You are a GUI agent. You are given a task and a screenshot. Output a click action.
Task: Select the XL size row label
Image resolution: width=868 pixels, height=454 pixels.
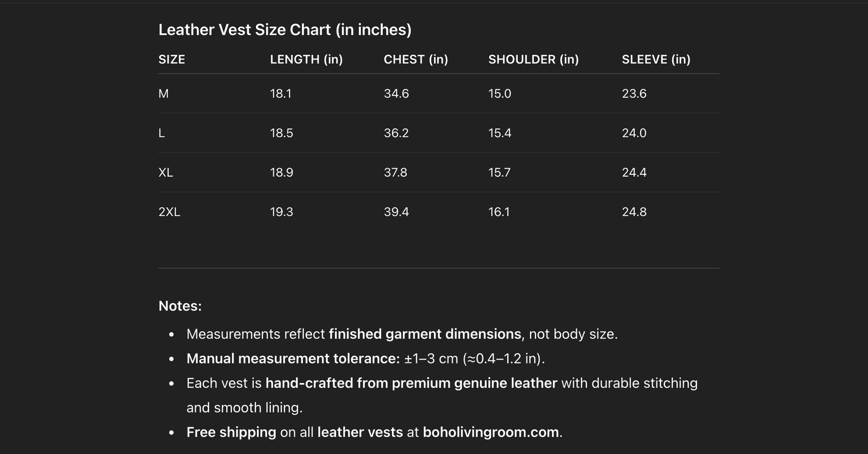(166, 173)
